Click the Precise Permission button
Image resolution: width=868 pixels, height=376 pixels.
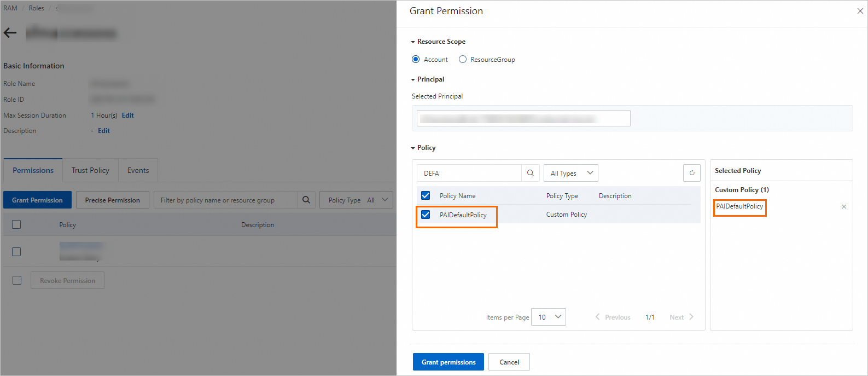113,200
